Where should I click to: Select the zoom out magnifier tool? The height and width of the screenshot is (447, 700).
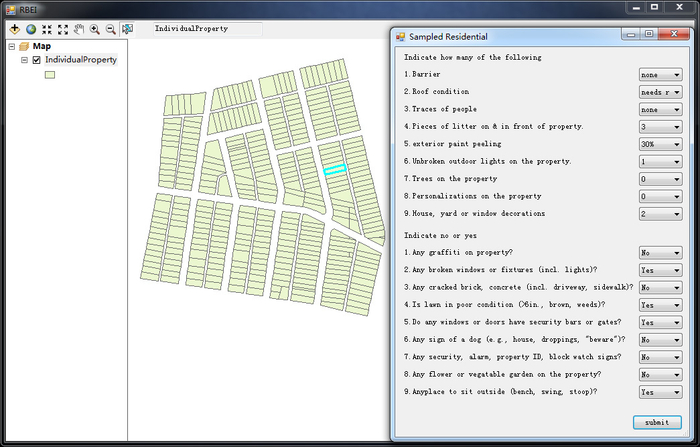tap(110, 30)
